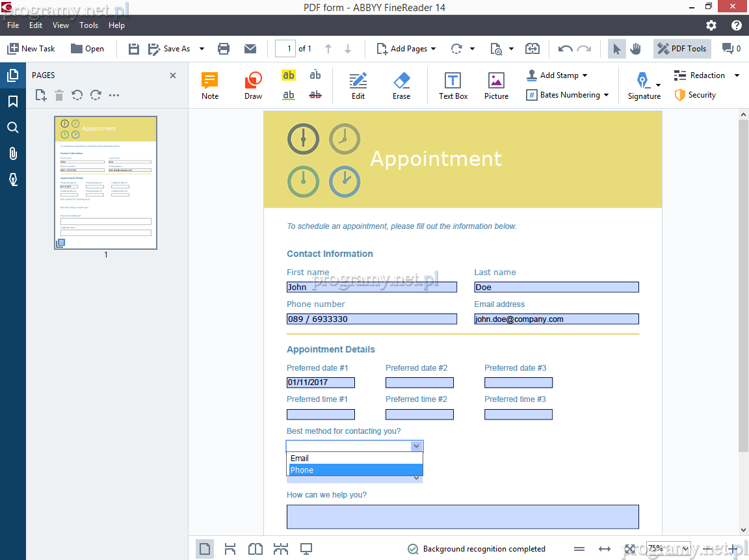Open the Bookmarks sidebar panel
Viewport: 749px width, 560px height.
pos(12,101)
